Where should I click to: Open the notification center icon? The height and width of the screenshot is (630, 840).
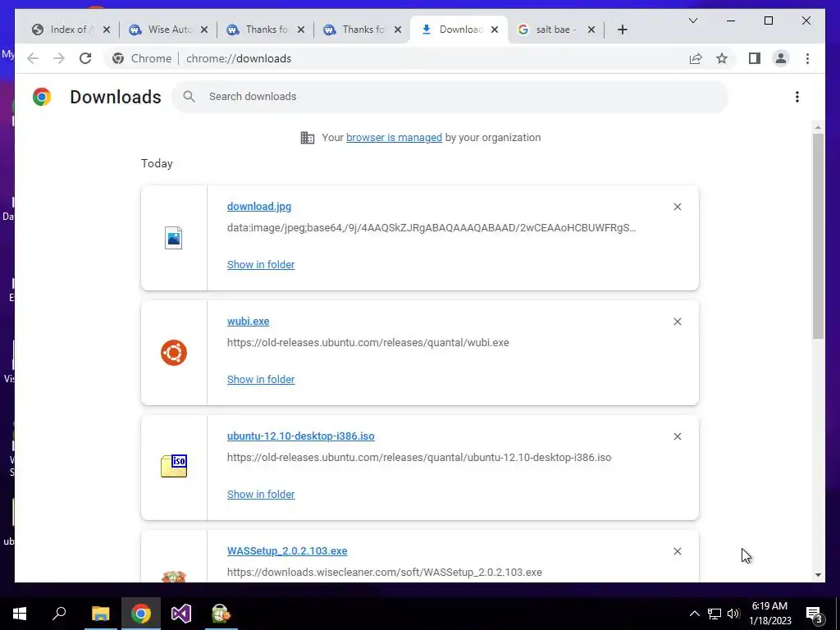(815, 614)
